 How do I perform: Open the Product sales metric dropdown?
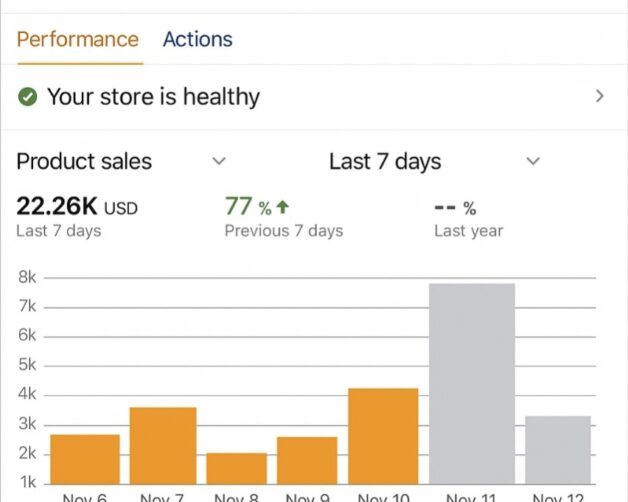pyautogui.click(x=85, y=161)
